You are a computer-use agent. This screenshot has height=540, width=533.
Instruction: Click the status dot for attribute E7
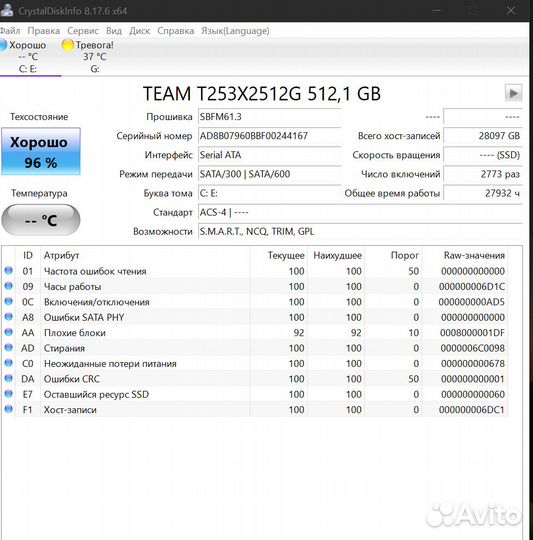click(9, 394)
